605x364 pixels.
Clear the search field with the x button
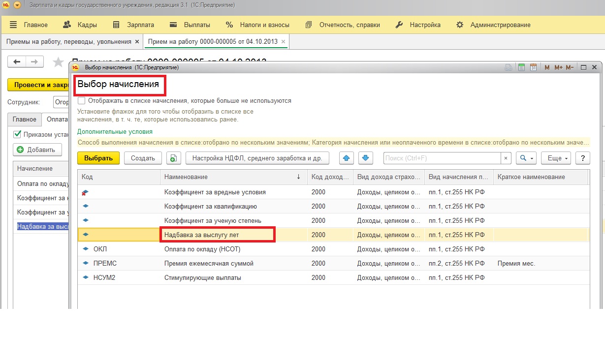pos(507,158)
